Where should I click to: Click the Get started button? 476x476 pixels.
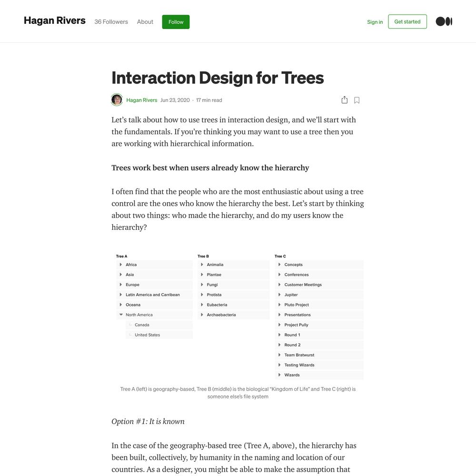tap(407, 21)
